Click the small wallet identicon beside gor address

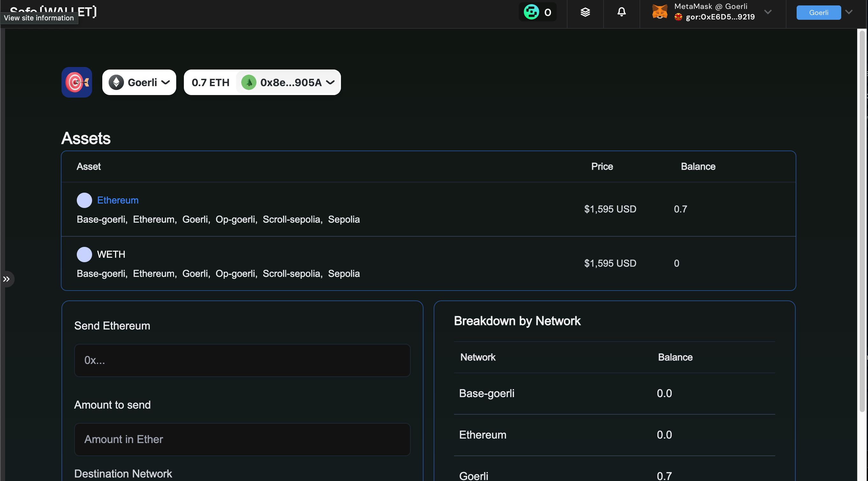[678, 17]
